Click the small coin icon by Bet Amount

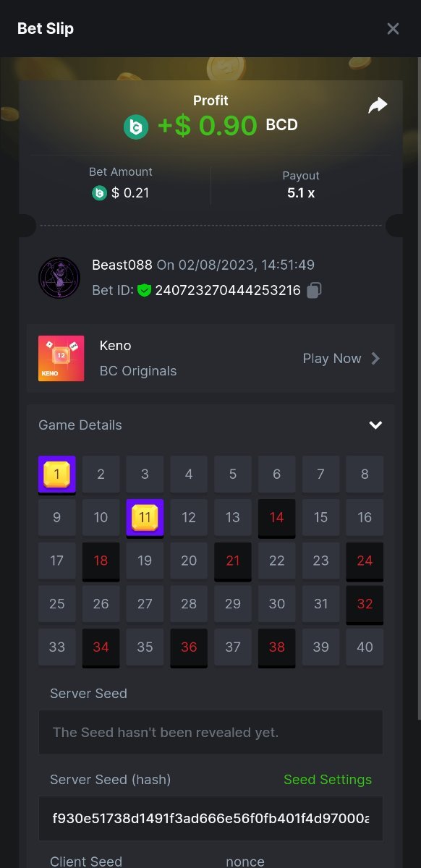click(99, 193)
